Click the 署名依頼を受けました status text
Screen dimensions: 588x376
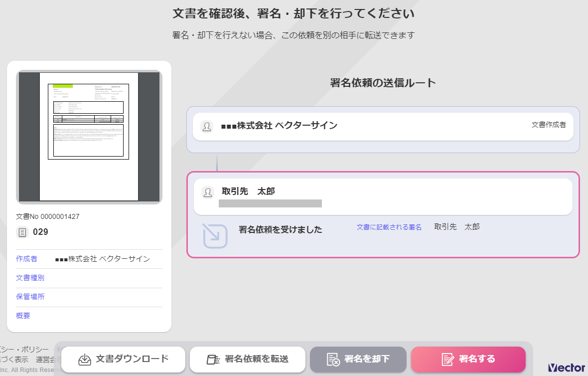coord(281,230)
